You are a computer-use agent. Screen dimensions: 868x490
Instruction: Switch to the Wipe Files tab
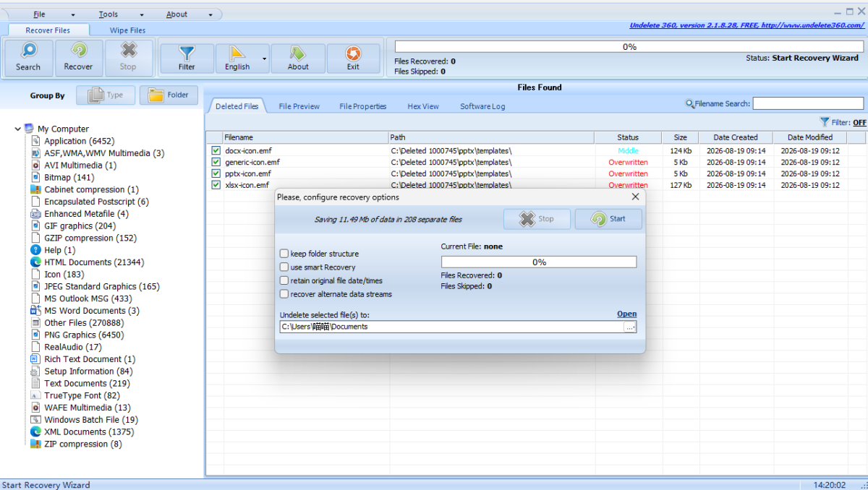[128, 30]
